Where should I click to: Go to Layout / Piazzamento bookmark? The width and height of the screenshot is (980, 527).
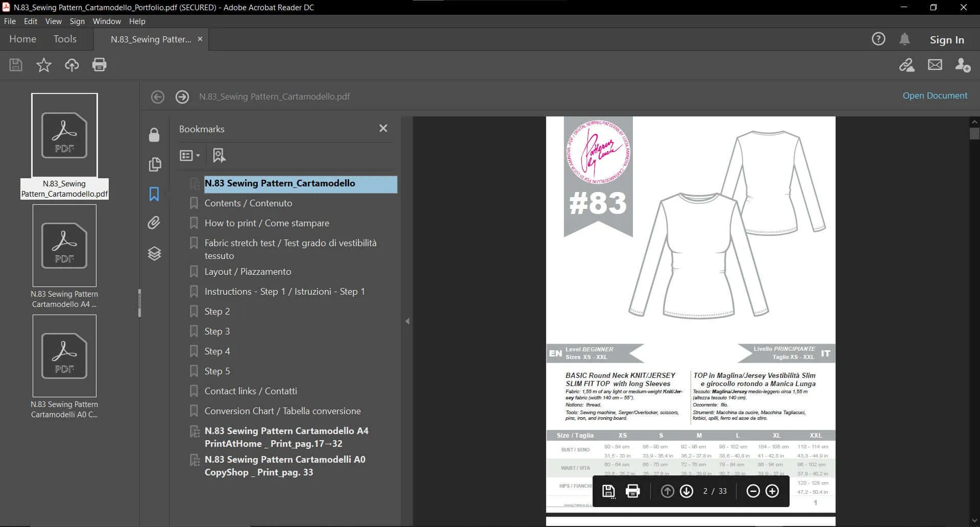click(248, 272)
